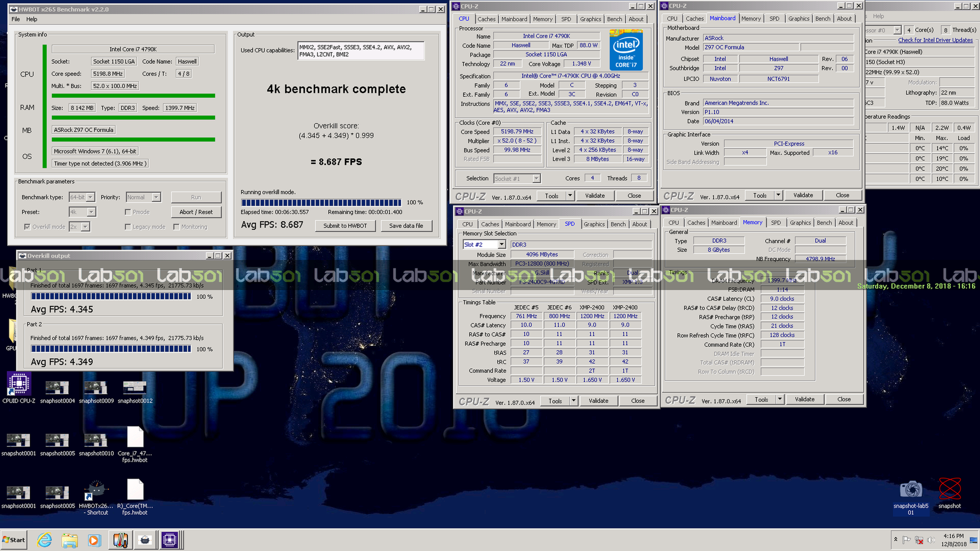Click the Part 1 progress bar
This screenshot has width=980, height=551.
click(x=111, y=296)
